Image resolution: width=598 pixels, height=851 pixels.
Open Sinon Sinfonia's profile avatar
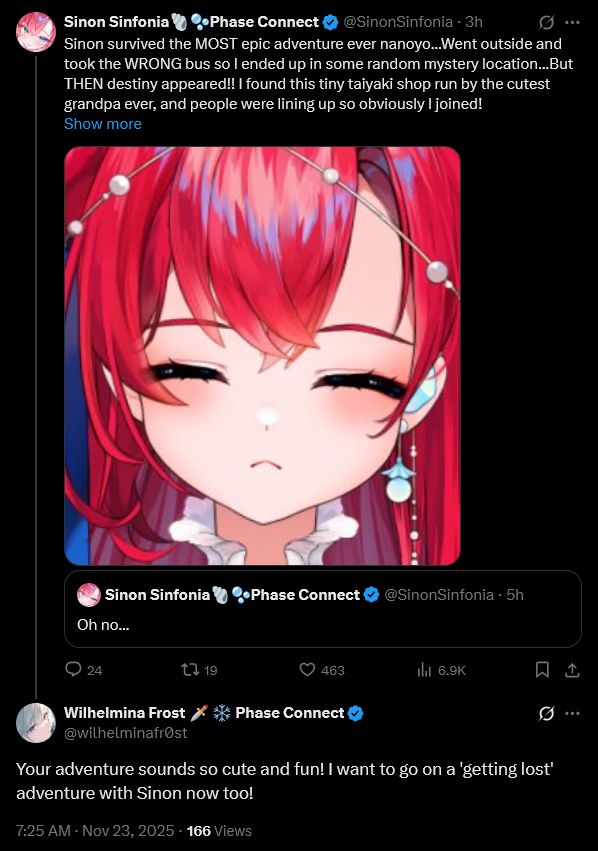click(36, 32)
